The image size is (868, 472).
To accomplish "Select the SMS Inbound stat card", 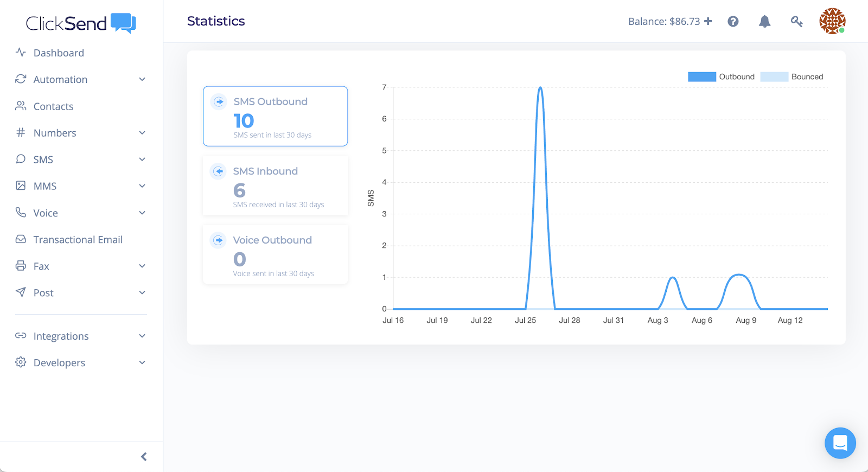I will pos(275,186).
